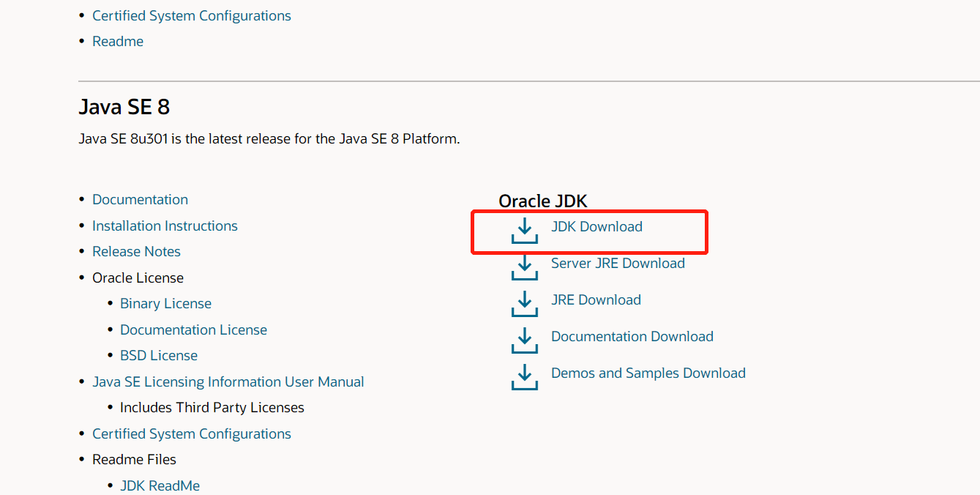Viewport: 980px width, 495px height.
Task: Open the Documentation Download text link
Action: point(632,336)
